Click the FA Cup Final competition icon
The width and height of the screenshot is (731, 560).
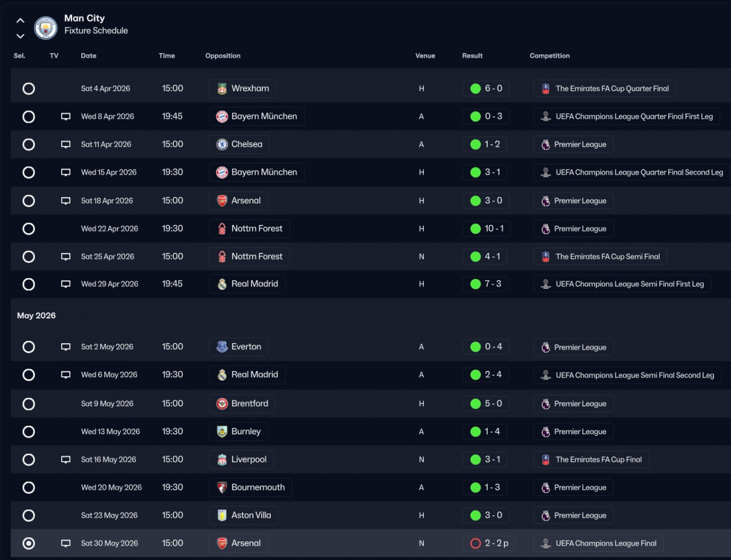(545, 460)
